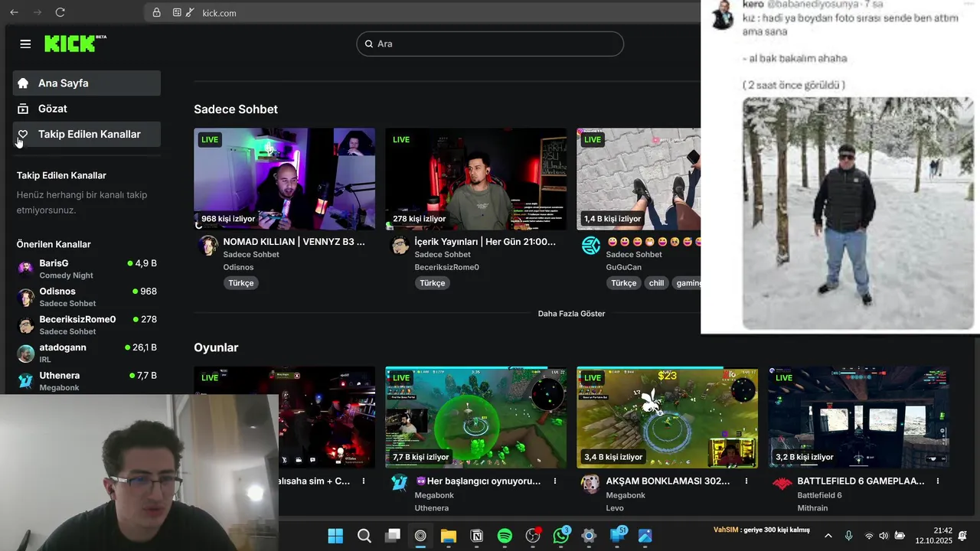980x551 pixels.
Task: Expand hidden system tray icons chevron
Action: click(828, 536)
